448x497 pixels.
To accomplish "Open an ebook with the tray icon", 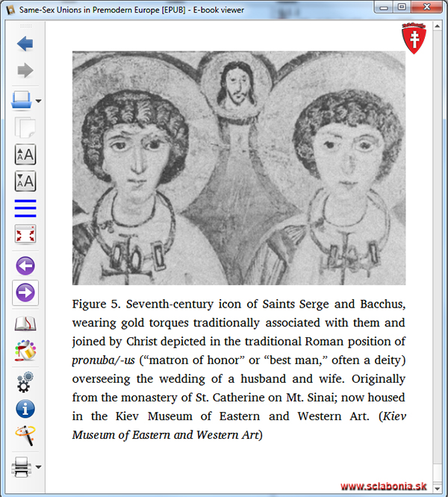I will (x=21, y=100).
